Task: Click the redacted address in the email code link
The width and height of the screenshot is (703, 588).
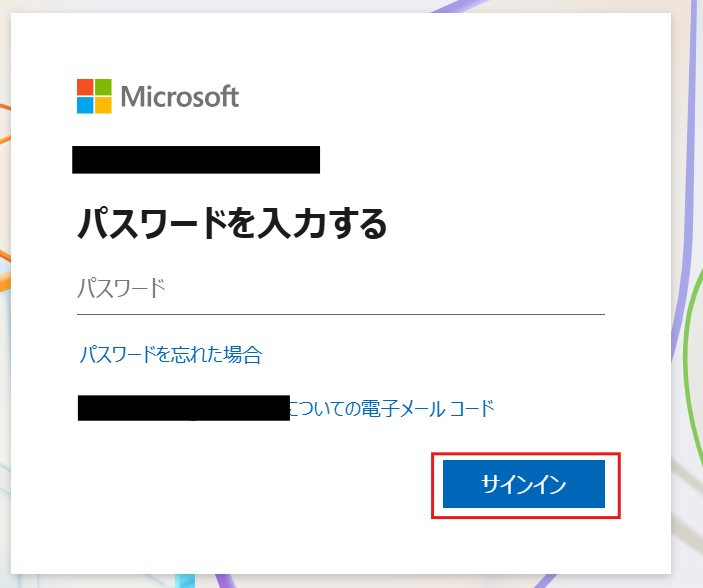Action: pos(184,408)
